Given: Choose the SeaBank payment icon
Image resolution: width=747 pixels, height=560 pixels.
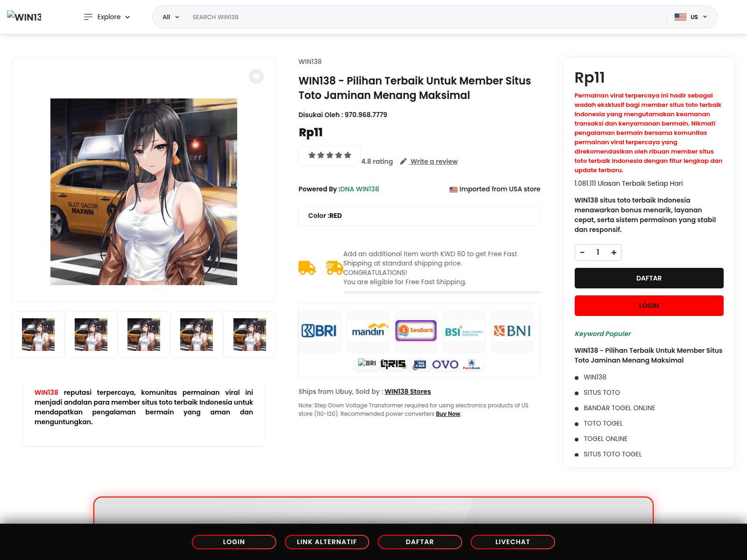Looking at the screenshot, I should tap(416, 331).
